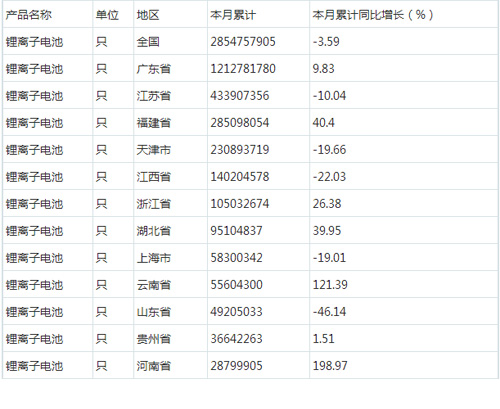The height and width of the screenshot is (409, 500).
Task: Click the 36642263 value for 贵州省
Action: 236,339
